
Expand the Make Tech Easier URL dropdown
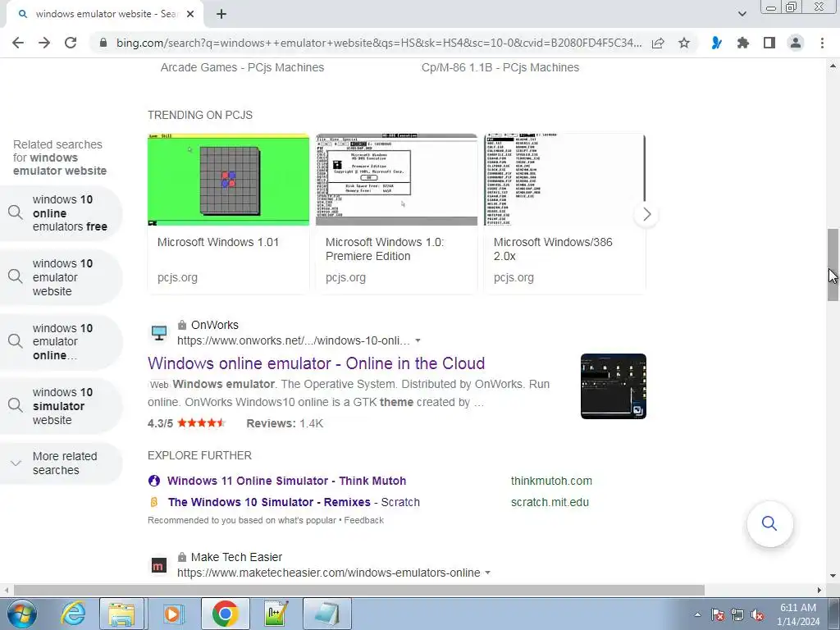tap(487, 573)
